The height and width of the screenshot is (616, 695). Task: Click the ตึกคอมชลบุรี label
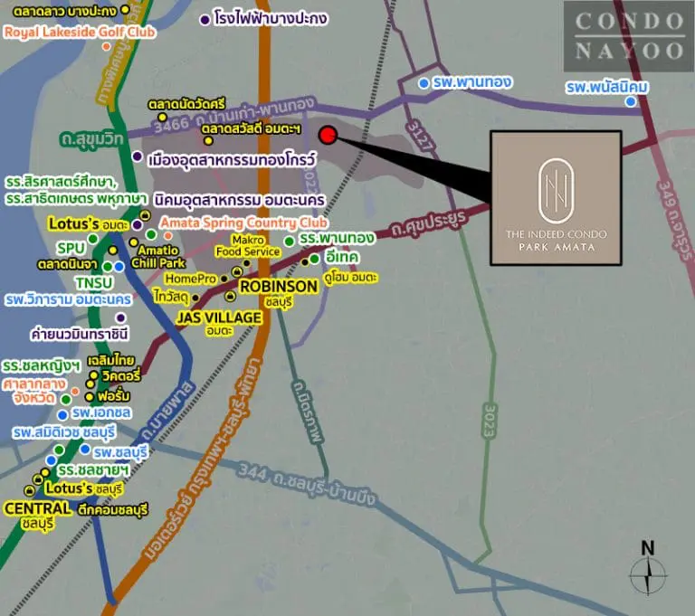pyautogui.click(x=113, y=509)
